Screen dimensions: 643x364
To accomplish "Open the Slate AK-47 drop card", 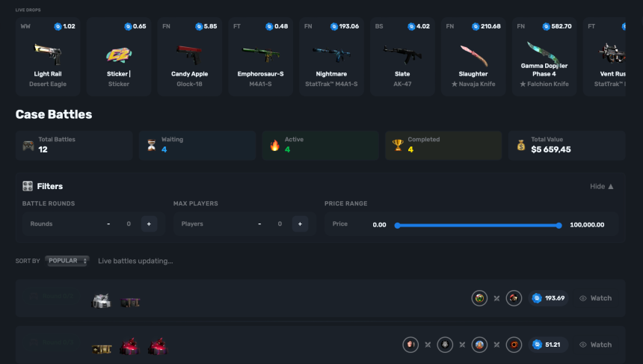I will tap(402, 57).
